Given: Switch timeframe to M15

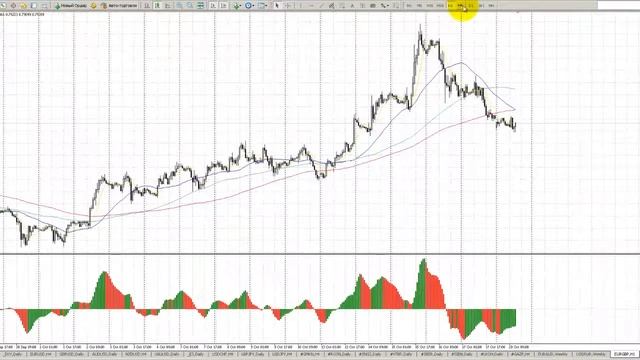Looking at the screenshot, I should pos(429,6).
